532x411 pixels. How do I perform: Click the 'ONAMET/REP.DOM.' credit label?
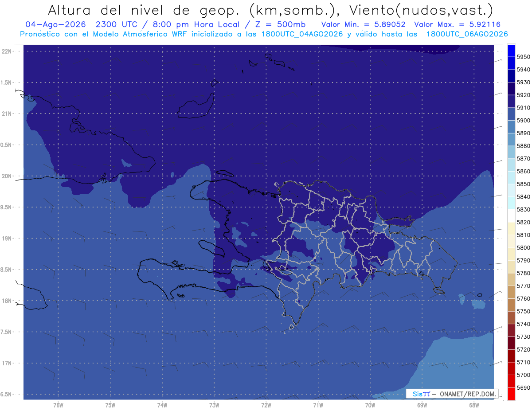click(467, 394)
